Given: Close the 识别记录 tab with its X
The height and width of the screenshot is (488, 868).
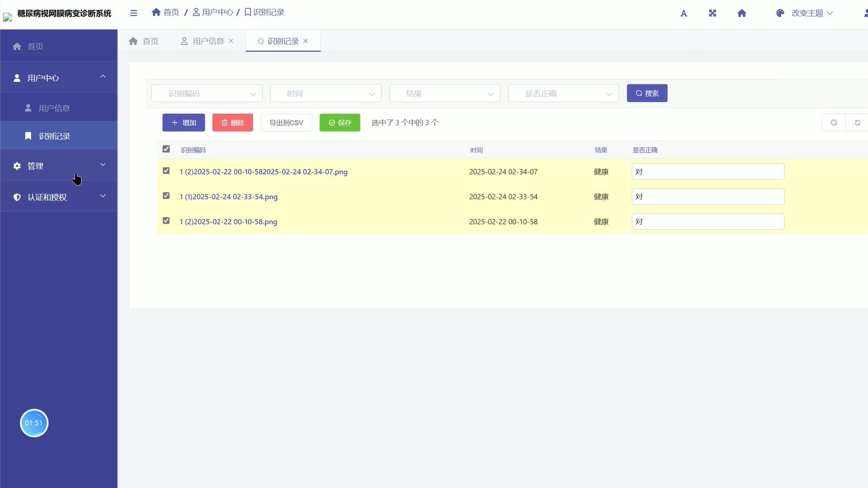Looking at the screenshot, I should [305, 41].
